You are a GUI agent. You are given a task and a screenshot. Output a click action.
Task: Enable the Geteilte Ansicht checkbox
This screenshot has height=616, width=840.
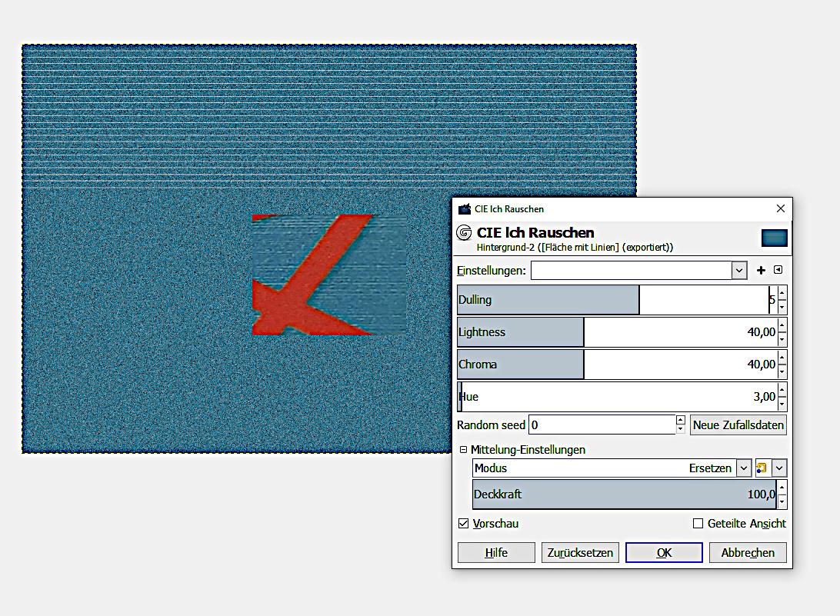(698, 524)
